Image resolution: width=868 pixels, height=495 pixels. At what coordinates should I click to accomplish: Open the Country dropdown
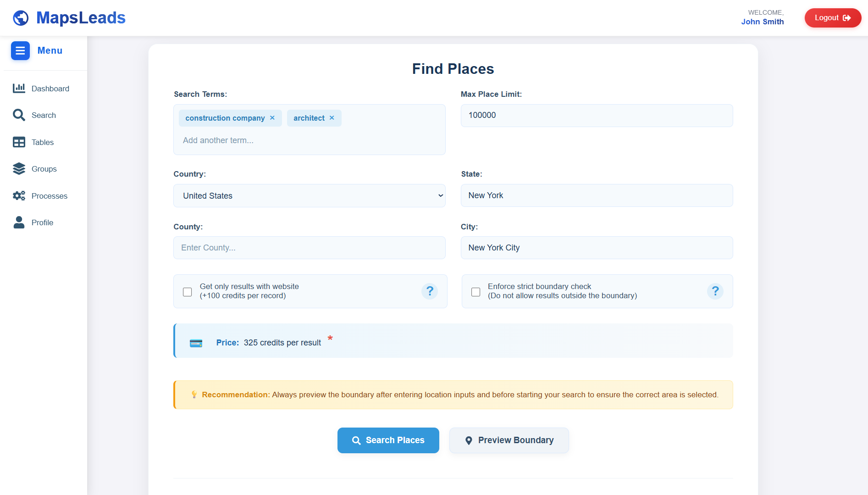pos(310,196)
